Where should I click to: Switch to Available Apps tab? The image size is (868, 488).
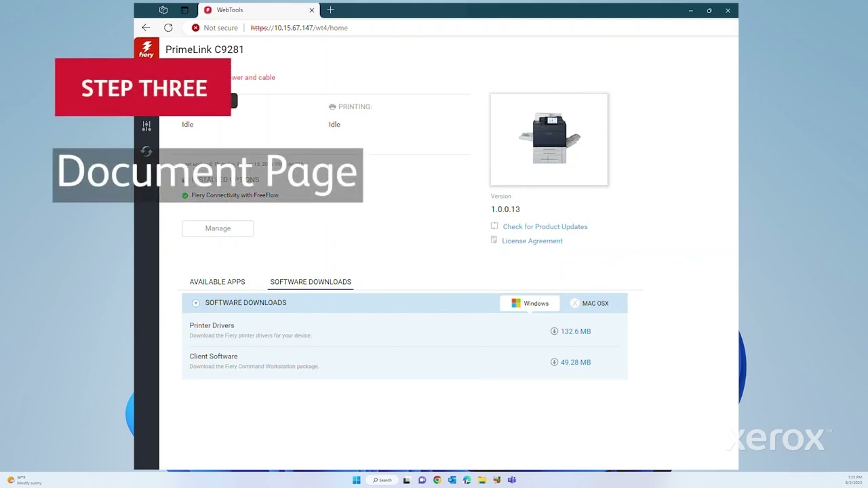217,282
